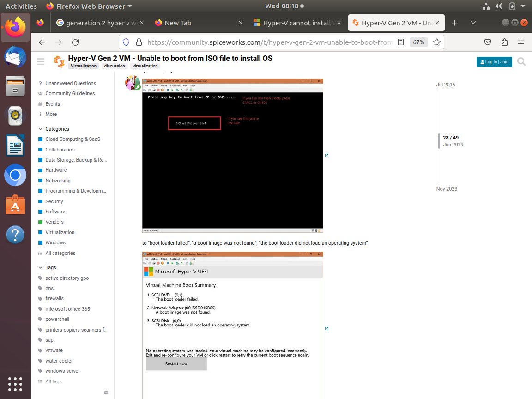Open the clock and calendar at Wed 08:18
Viewport: 532px width, 399px height.
tap(284, 6)
